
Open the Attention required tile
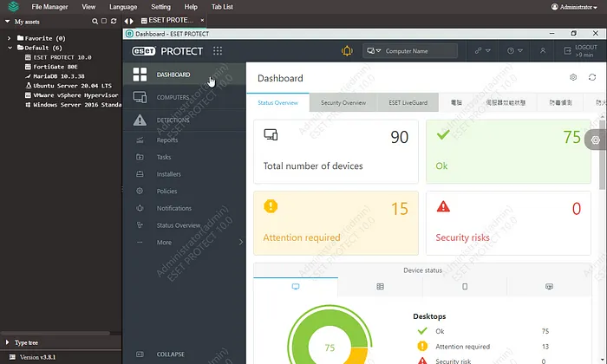(336, 224)
